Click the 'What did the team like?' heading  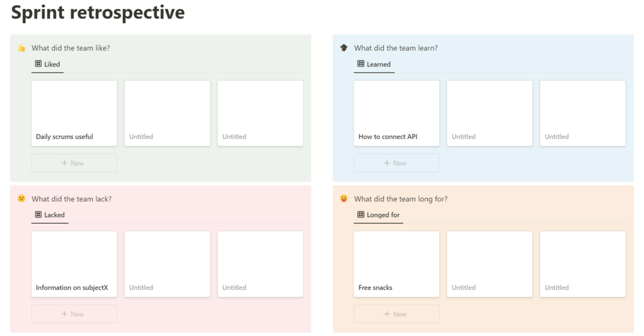click(x=70, y=48)
